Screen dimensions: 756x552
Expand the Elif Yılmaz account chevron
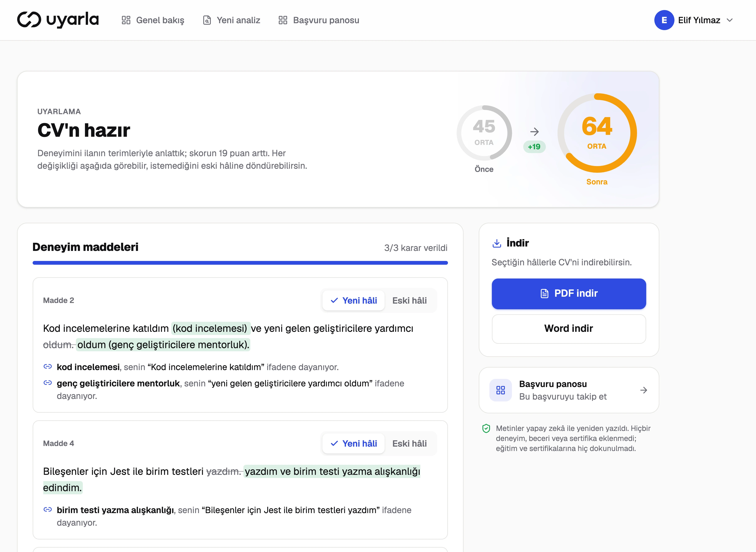pos(730,20)
